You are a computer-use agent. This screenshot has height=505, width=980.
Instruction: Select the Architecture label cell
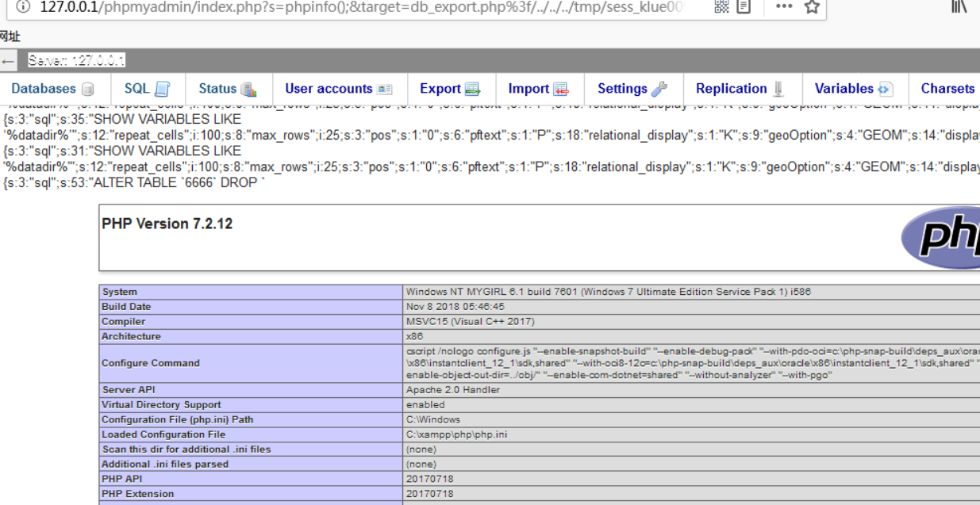pyautogui.click(x=252, y=336)
